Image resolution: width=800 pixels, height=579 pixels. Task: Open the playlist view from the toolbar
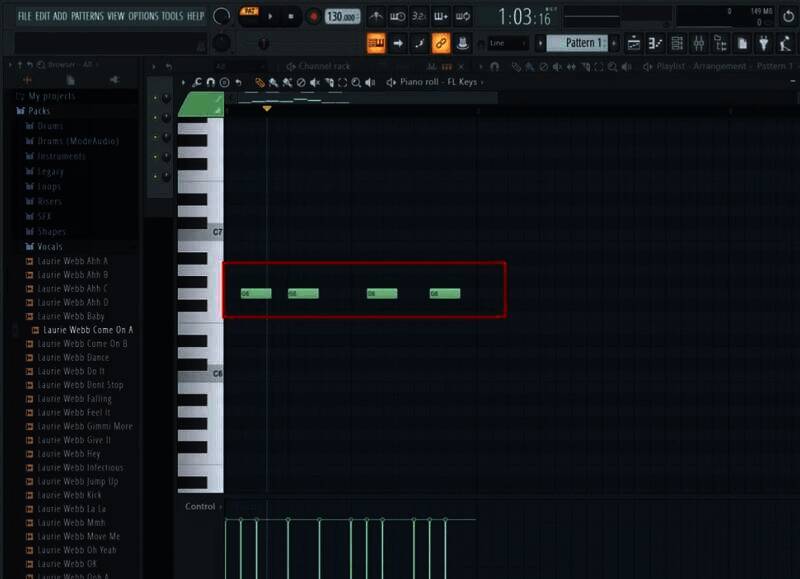click(633, 44)
